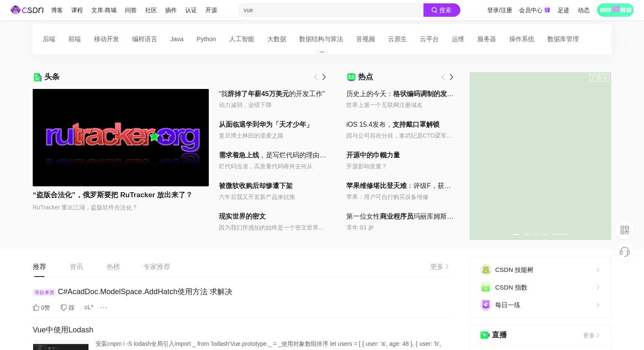
Task: Open the three-dot more options menu
Action: 104,308
